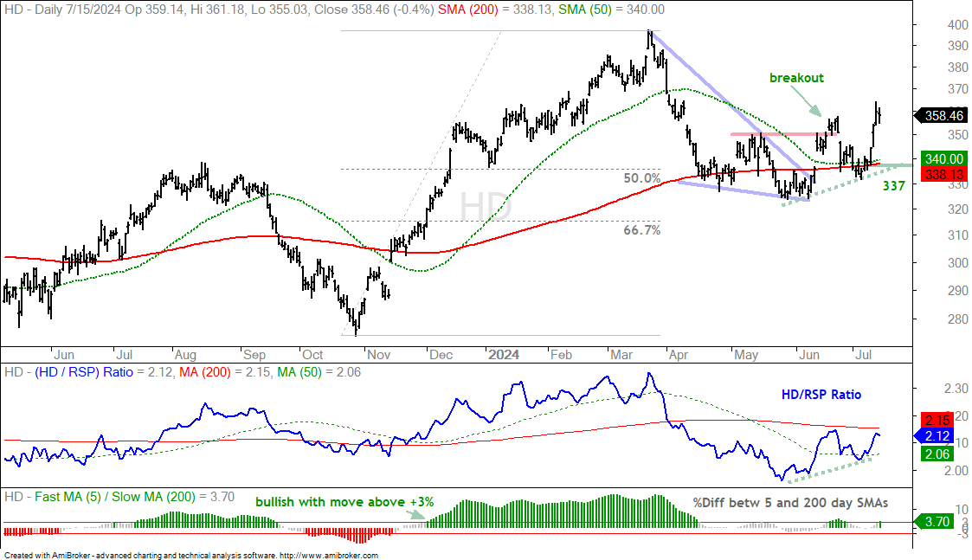The image size is (972, 560).
Task: Click the 'Apr' month label on time axis
Action: 679,355
